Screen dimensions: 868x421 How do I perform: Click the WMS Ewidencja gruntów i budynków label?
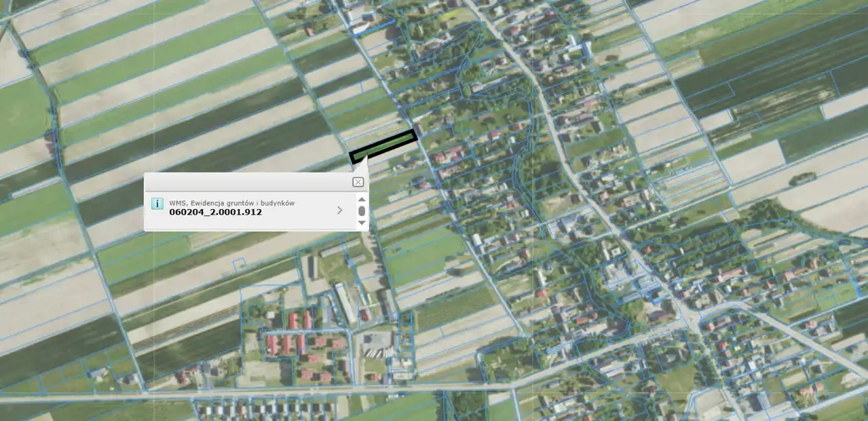pyautogui.click(x=231, y=203)
